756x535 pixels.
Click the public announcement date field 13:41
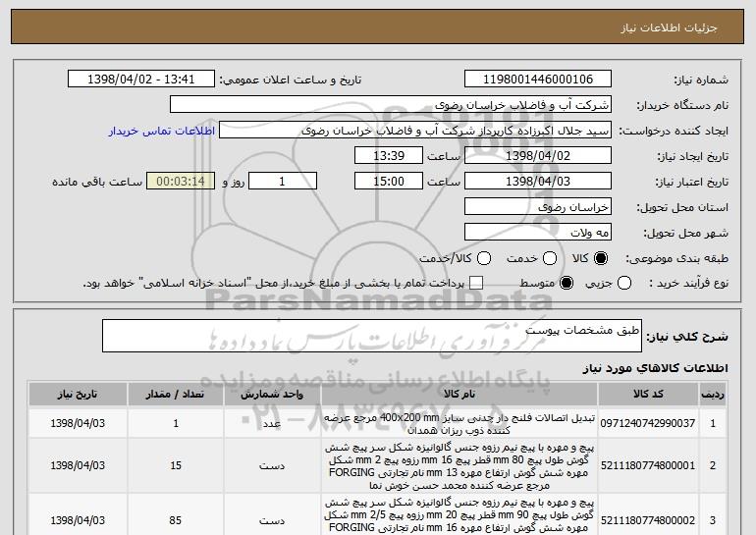tap(141, 80)
